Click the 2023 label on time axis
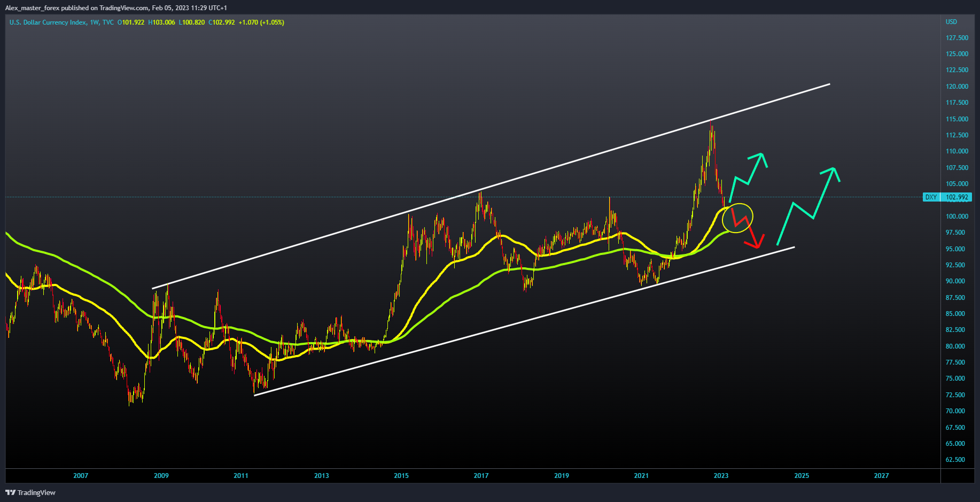 721,476
